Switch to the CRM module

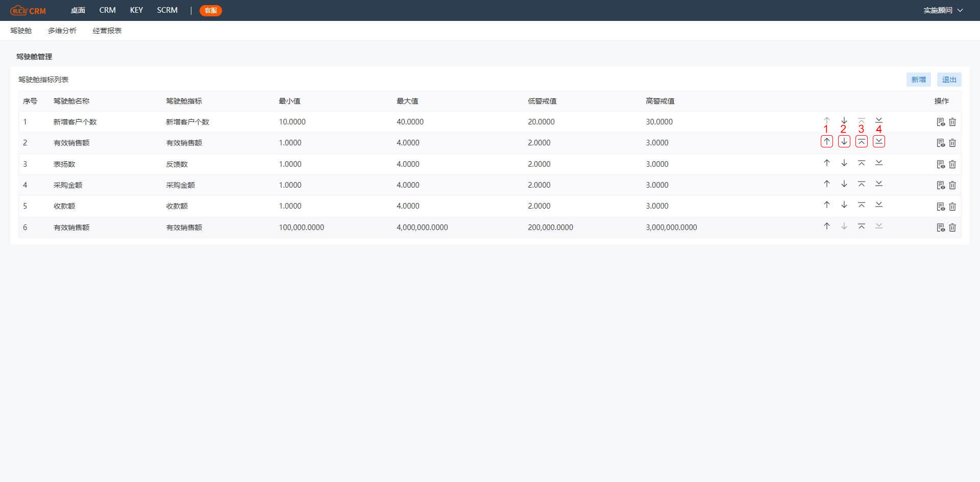(x=107, y=10)
